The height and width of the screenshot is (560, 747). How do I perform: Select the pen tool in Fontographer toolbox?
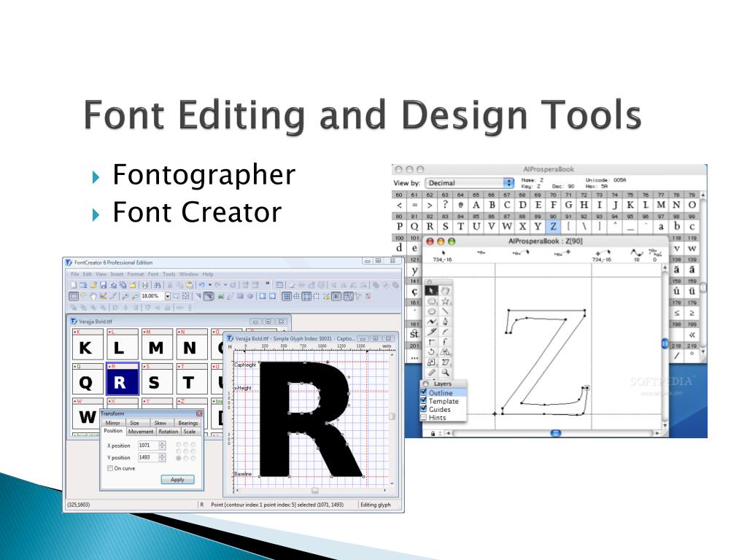click(x=445, y=322)
